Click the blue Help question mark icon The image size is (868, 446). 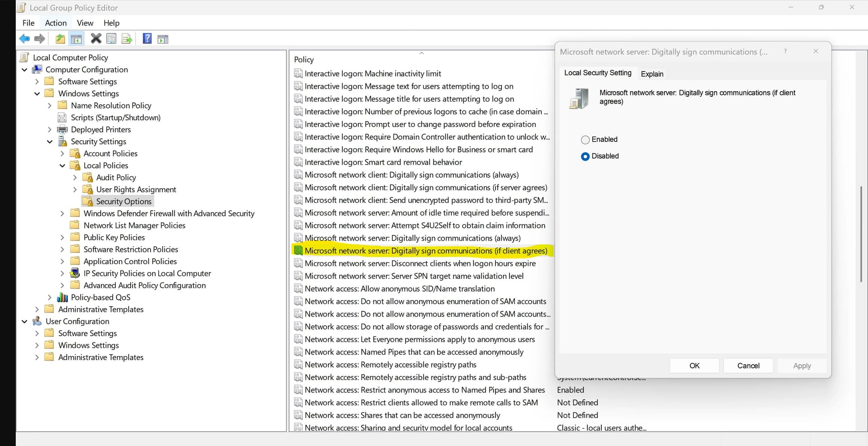[x=147, y=39]
